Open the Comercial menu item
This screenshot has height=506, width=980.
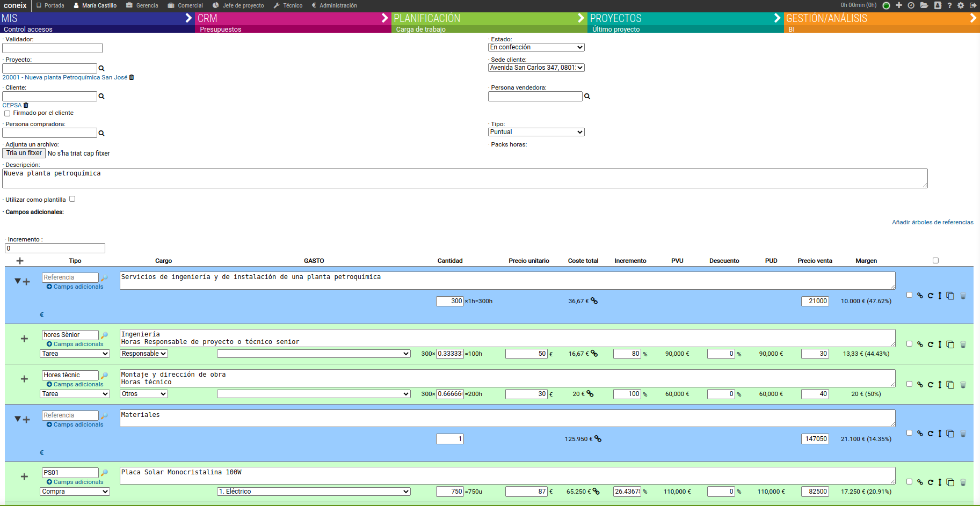[185, 5]
